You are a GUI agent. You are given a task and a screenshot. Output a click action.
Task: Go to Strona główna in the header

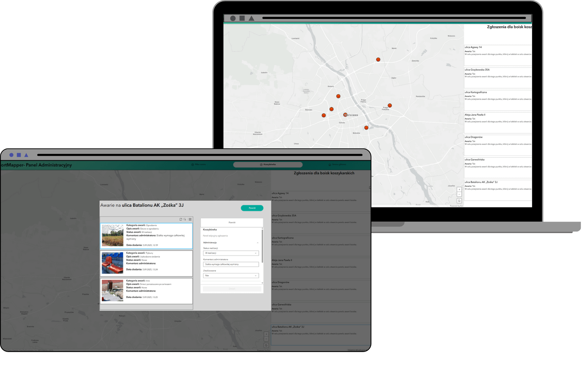(337, 165)
